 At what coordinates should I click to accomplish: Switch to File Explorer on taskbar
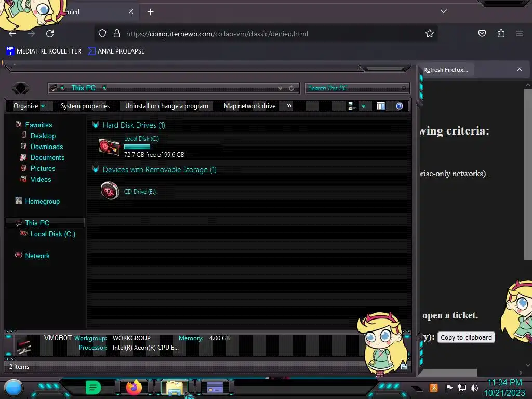click(175, 388)
